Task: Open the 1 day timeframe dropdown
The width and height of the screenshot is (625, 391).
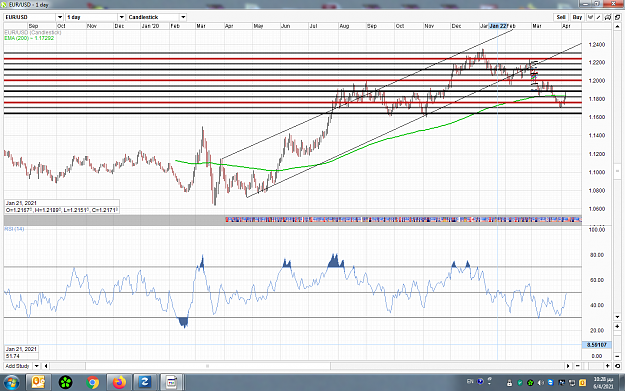Action: 122,17
